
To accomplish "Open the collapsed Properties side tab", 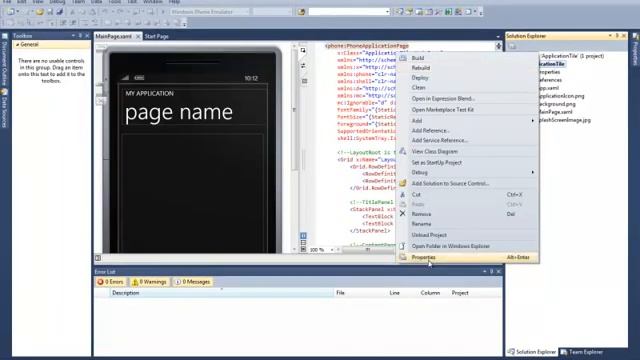I will 635,51.
